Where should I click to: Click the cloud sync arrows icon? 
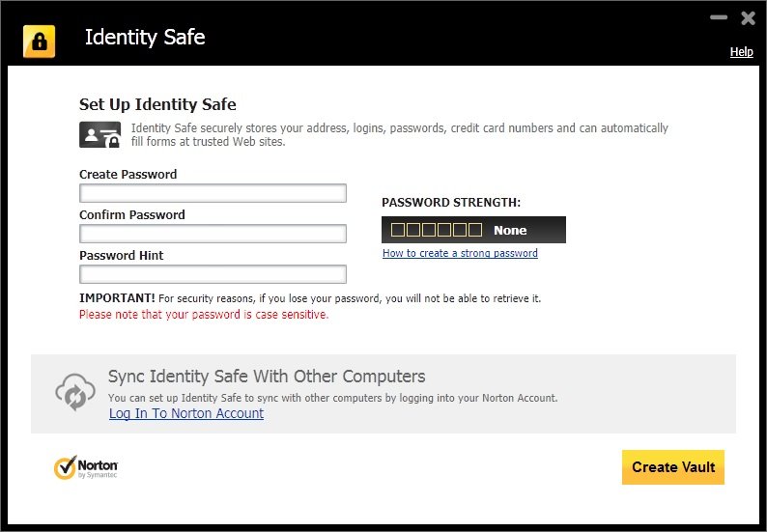click(x=73, y=392)
